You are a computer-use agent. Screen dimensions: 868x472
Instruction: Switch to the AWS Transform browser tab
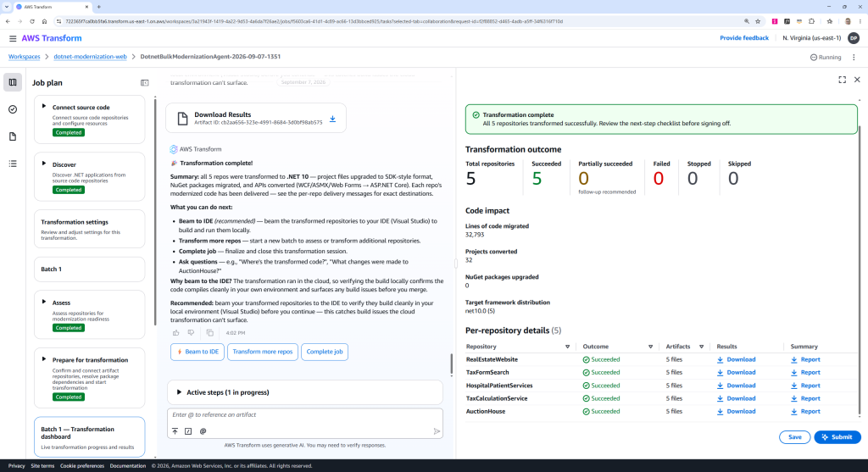pos(52,7)
